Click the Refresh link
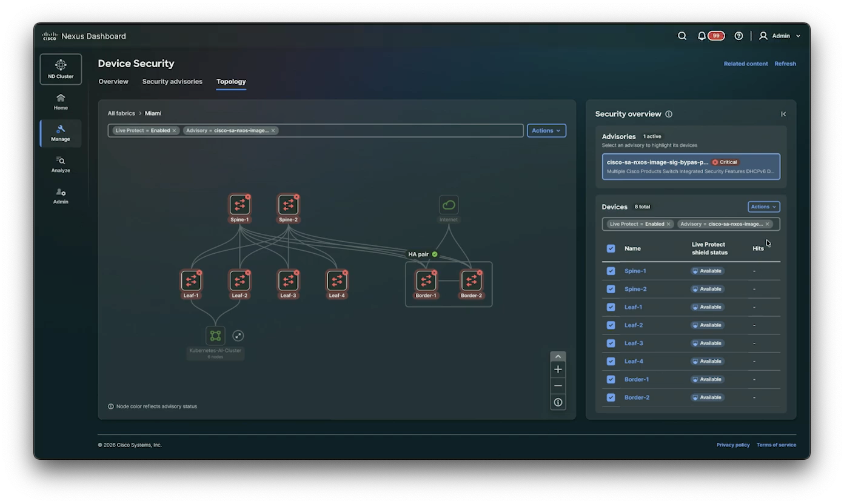 (785, 64)
